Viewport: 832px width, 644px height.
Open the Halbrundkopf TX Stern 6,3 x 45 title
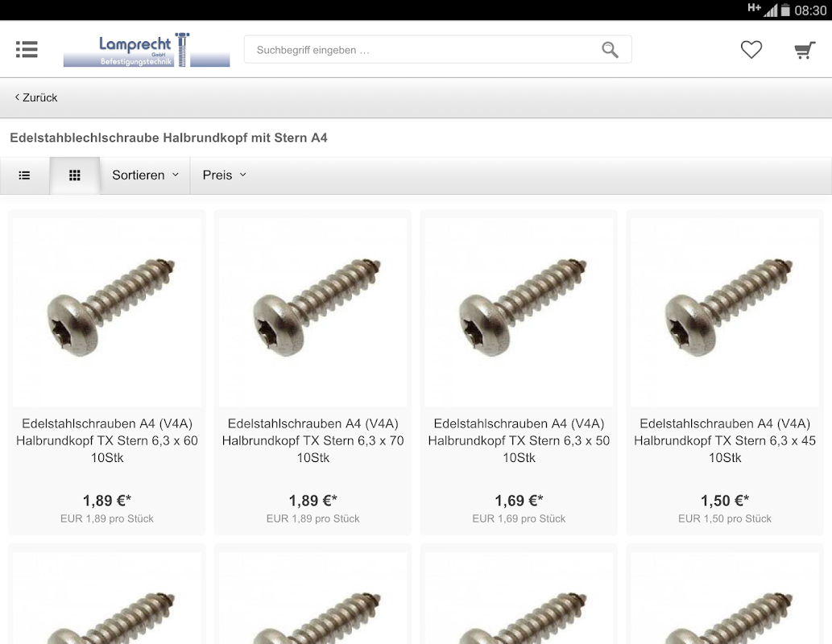(x=724, y=440)
